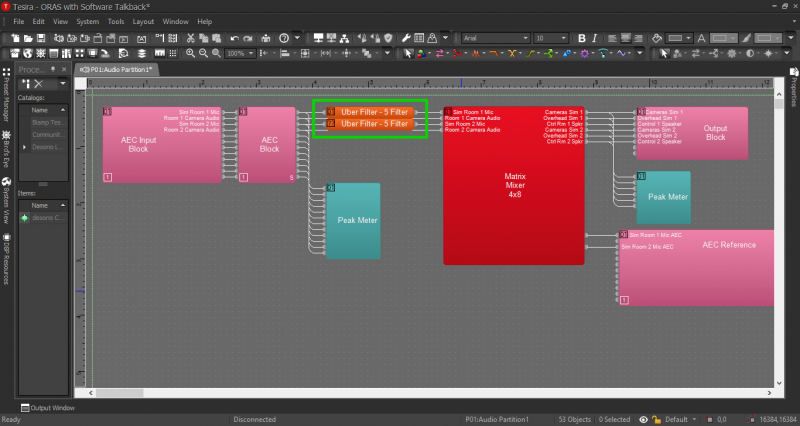Open the Properties panel on the right edge
The image size is (800, 426).
pyautogui.click(x=794, y=87)
